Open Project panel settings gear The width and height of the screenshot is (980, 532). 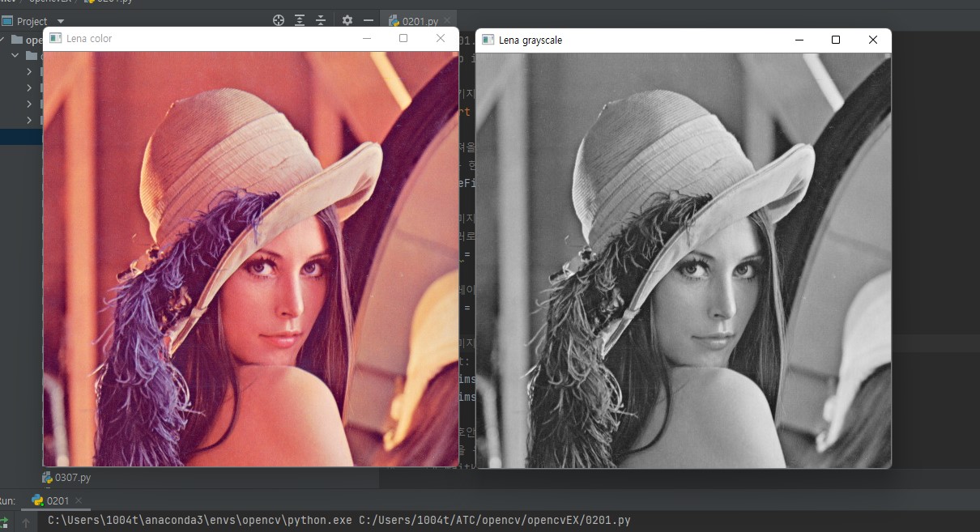pos(347,20)
